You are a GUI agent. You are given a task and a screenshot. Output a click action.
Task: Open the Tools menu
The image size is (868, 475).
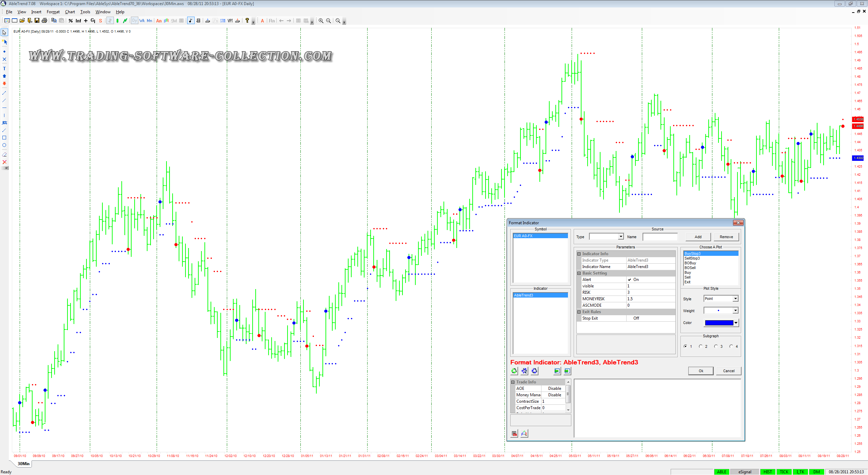tap(85, 12)
